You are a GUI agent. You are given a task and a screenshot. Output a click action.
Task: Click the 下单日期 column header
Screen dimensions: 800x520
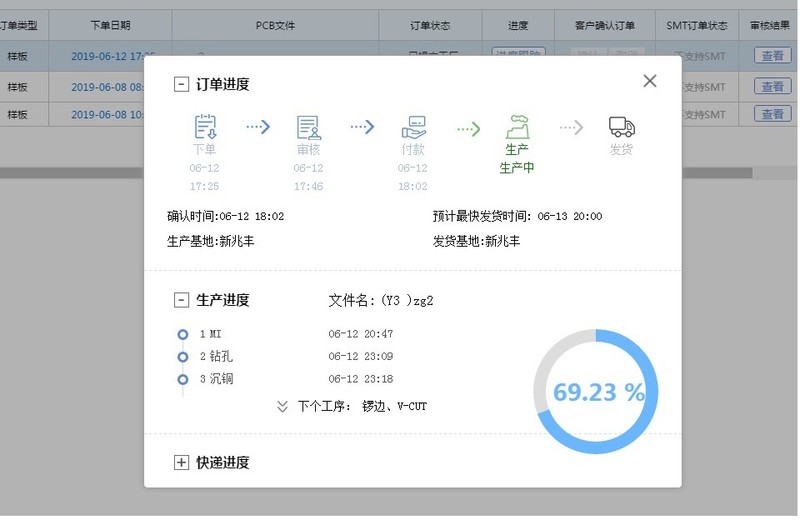(x=110, y=25)
